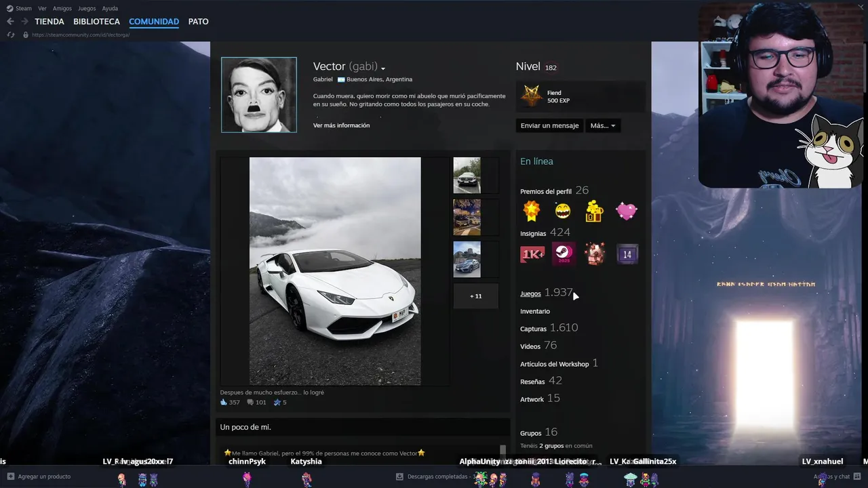Viewport: 868px width, 488px height.
Task: Select first dark car screenshot thumbnail
Action: click(x=467, y=176)
